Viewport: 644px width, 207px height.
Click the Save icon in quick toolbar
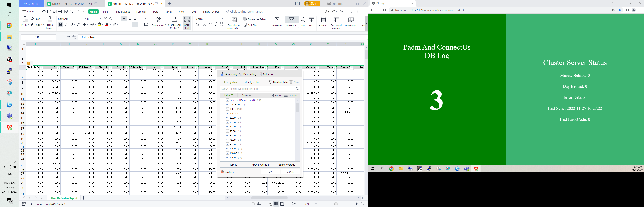coord(49,11)
